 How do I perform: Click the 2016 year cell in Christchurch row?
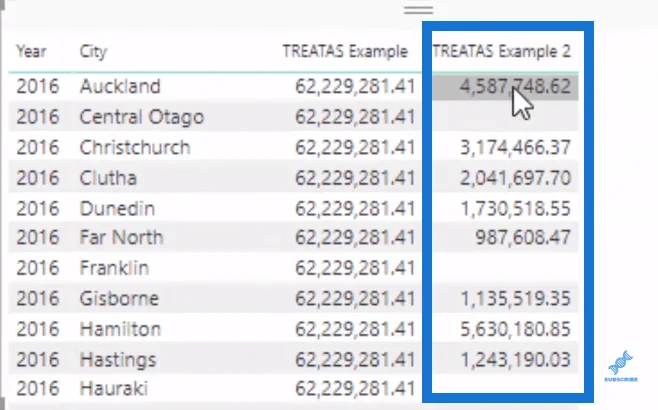(38, 148)
